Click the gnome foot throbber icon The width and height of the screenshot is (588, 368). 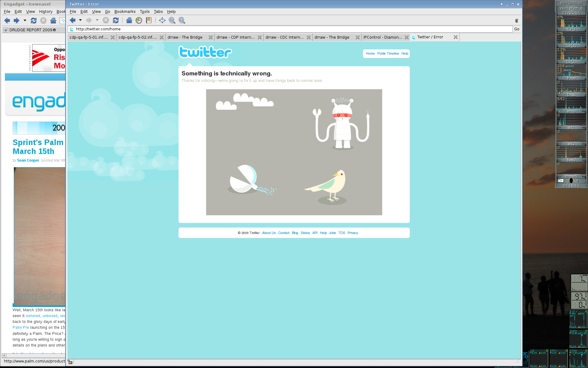(x=517, y=21)
